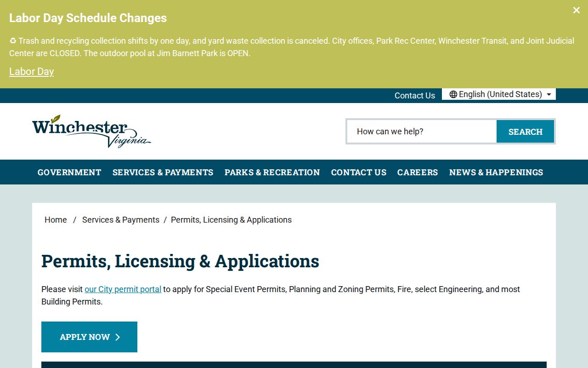
Task: Click the APPLY NOW button
Action: [89, 337]
